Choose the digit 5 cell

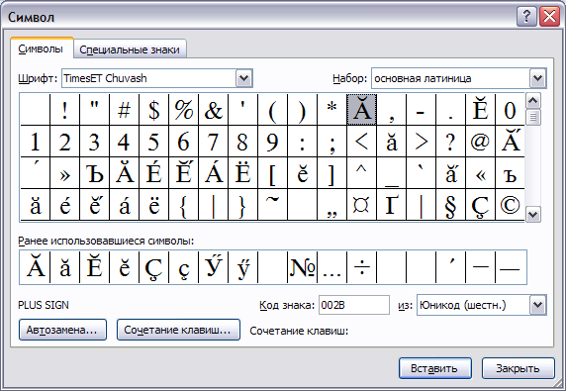click(153, 142)
